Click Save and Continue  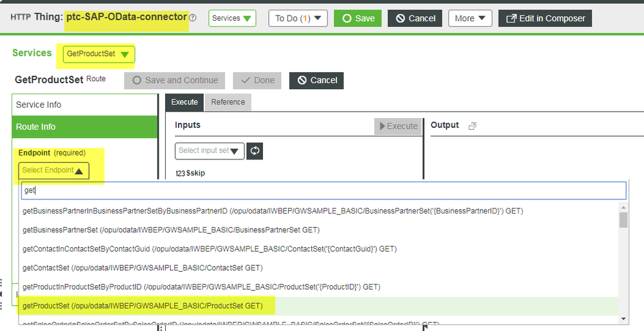click(x=175, y=81)
